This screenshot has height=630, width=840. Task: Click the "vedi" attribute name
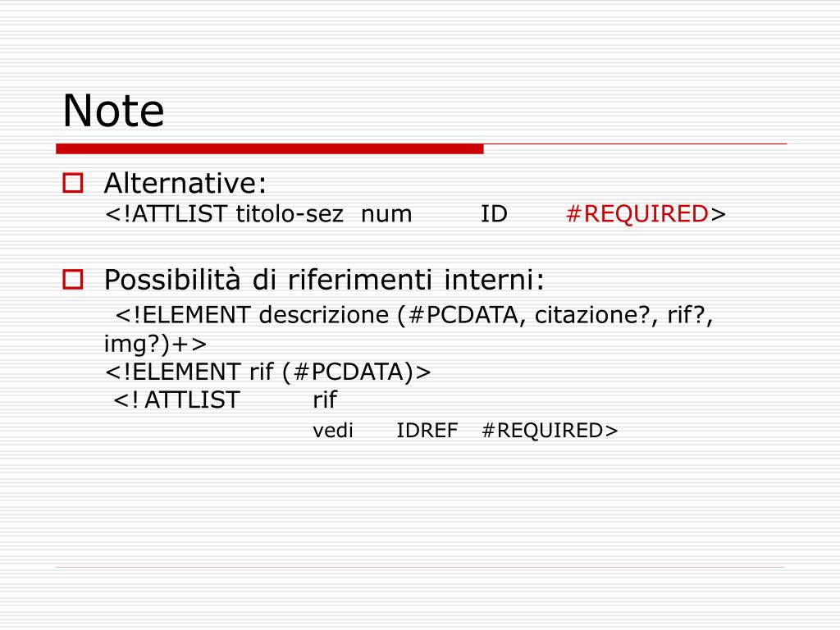pos(333,430)
